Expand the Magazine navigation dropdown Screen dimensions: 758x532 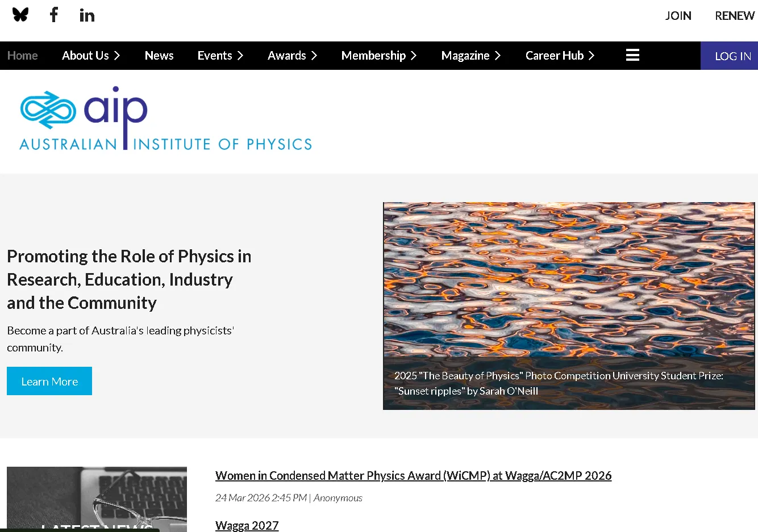click(x=470, y=55)
